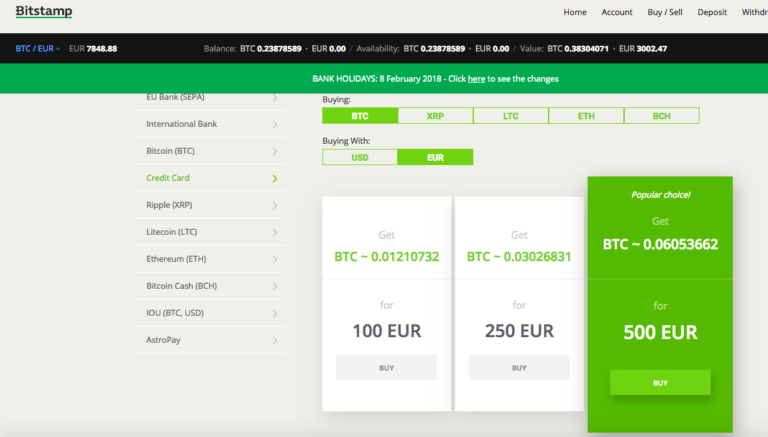Go to the Account menu
The image size is (768, 437).
[x=617, y=12]
